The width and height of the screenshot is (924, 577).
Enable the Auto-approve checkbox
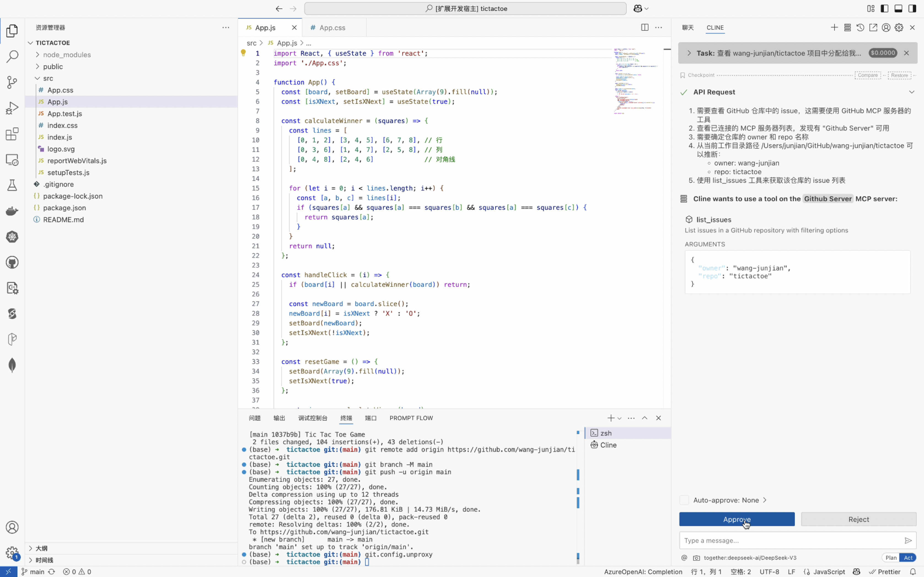(x=684, y=500)
